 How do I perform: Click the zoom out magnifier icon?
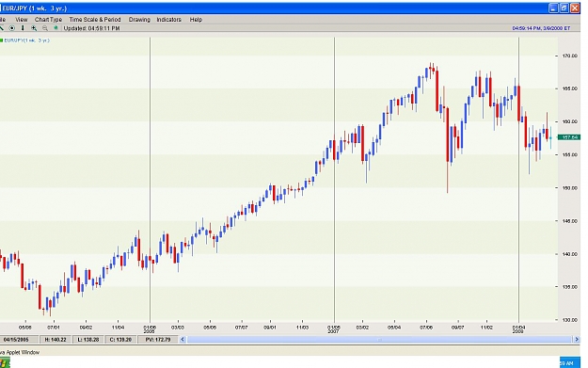45,28
